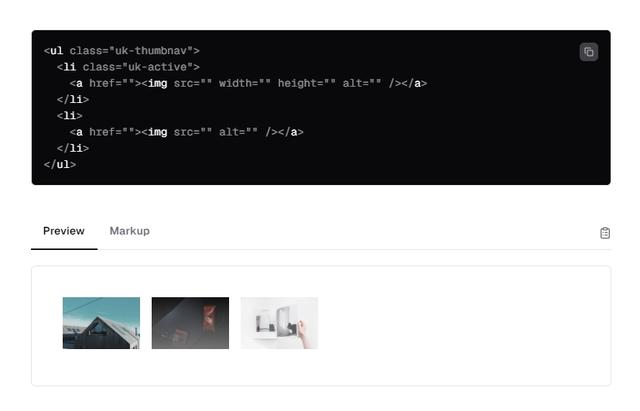Select the Preview tab
The image size is (640, 411).
(64, 231)
